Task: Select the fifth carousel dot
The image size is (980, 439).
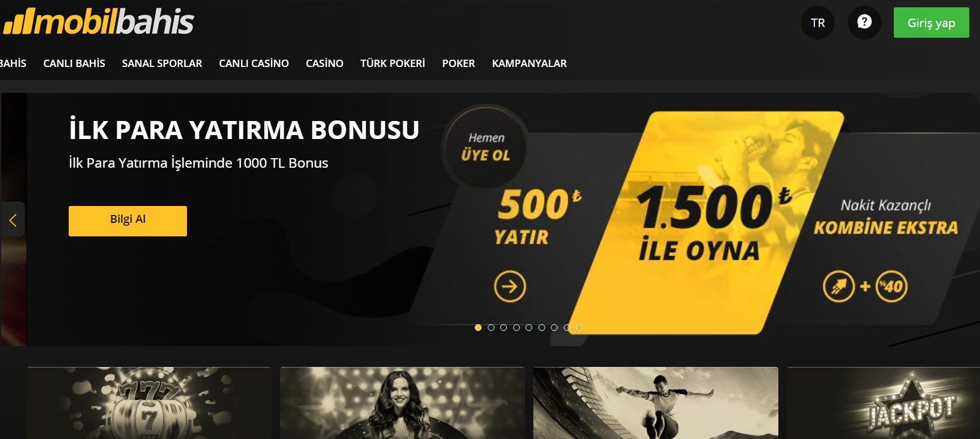Action: click(x=529, y=328)
